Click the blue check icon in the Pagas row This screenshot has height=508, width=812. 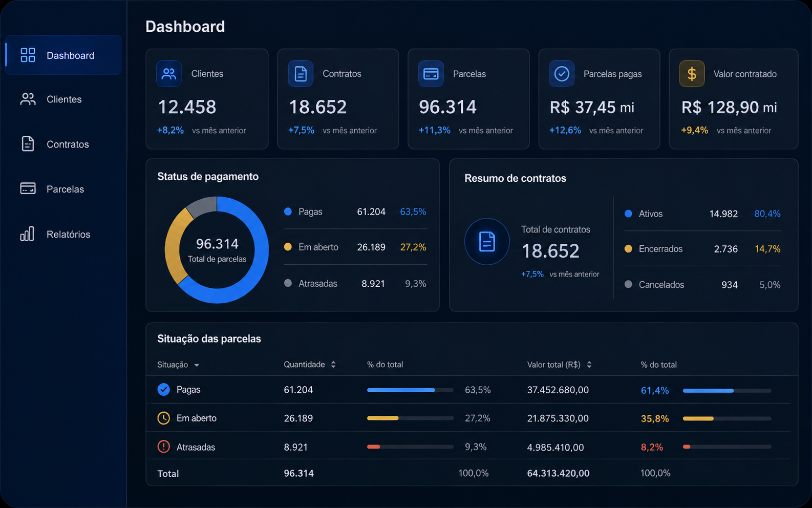[163, 390]
